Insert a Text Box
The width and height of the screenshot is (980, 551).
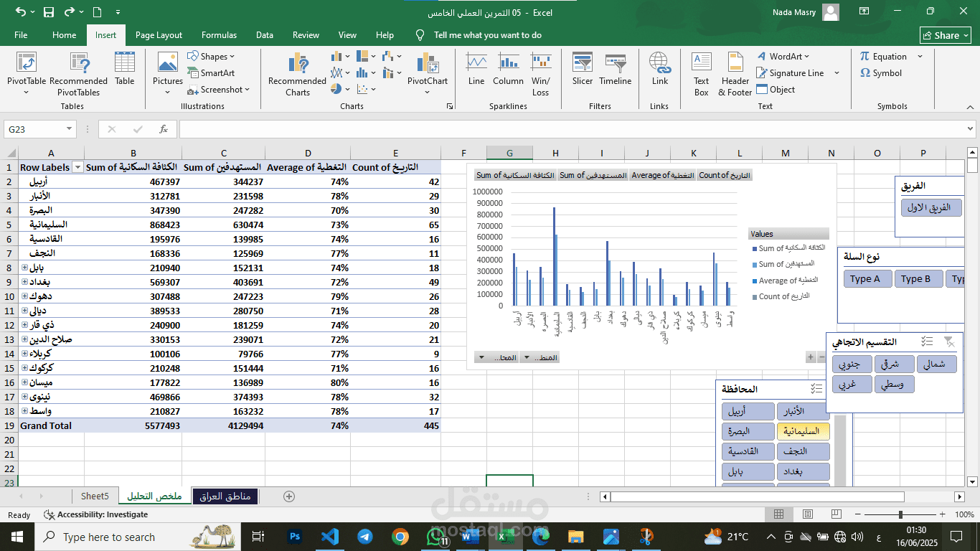701,68
